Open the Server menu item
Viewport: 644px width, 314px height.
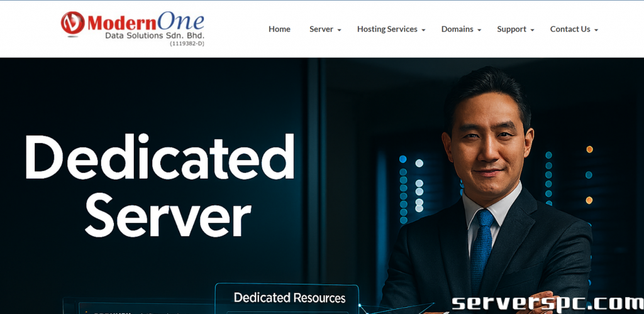(321, 29)
